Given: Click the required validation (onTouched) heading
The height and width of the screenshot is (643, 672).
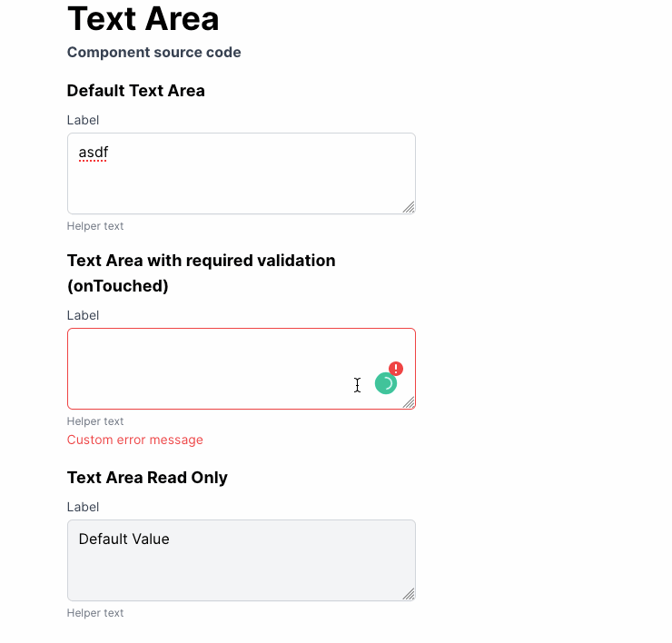Looking at the screenshot, I should [x=202, y=273].
